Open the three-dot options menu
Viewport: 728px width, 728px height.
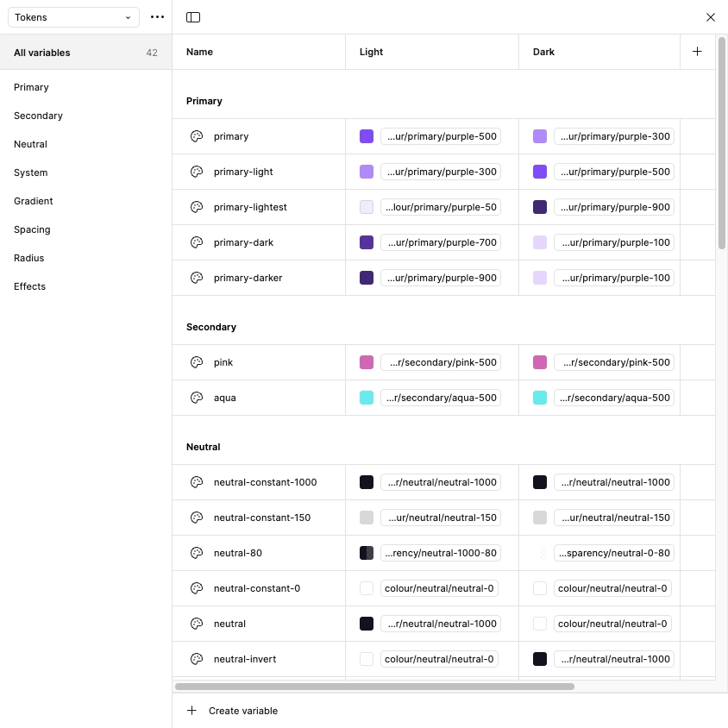pyautogui.click(x=157, y=17)
